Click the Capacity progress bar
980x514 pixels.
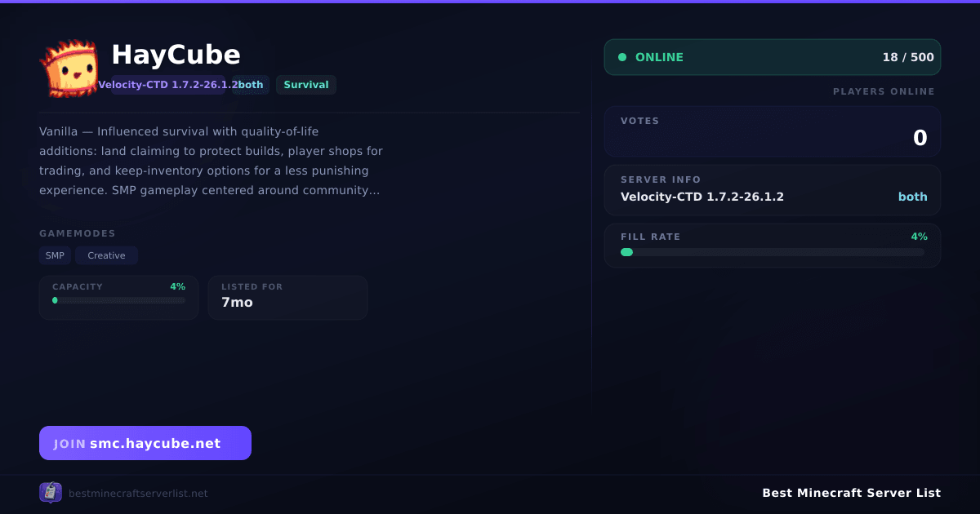pyautogui.click(x=119, y=300)
